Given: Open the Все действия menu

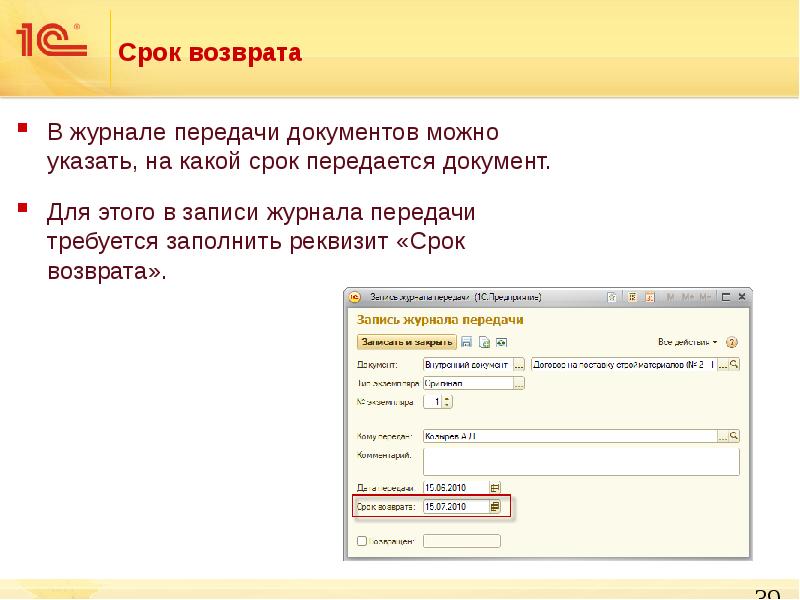Looking at the screenshot, I should click(688, 341).
